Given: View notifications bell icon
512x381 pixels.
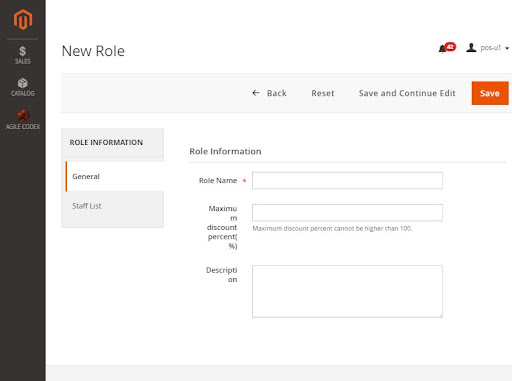Looking at the screenshot, I should point(443,49).
